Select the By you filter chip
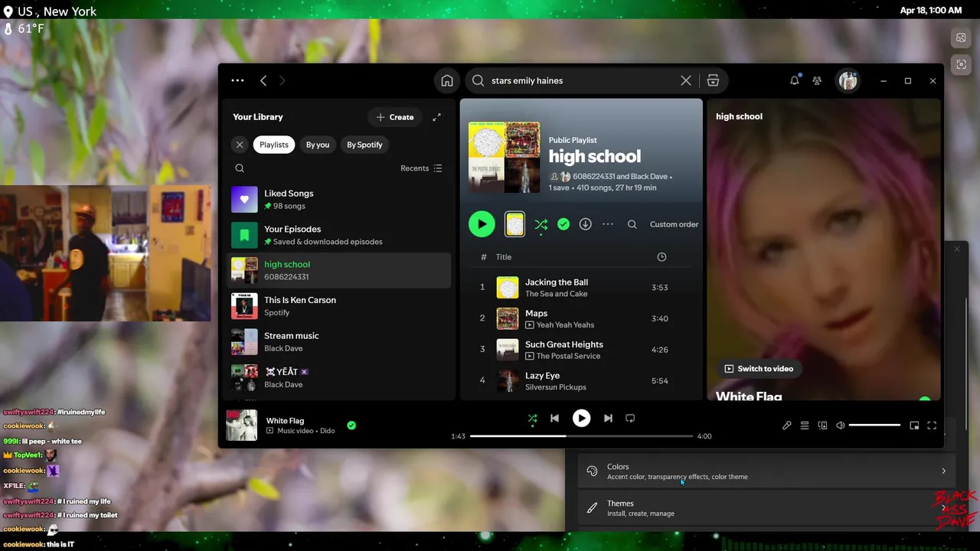The image size is (980, 551). 318,145
